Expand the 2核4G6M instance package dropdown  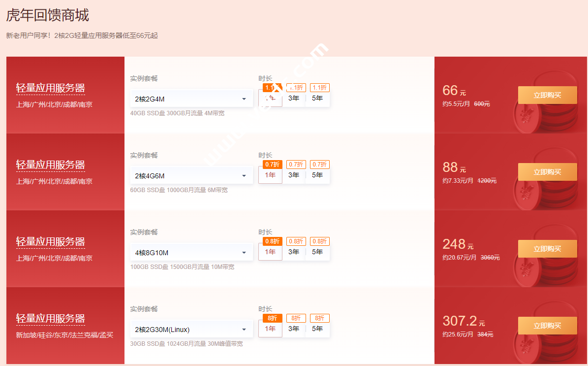click(191, 176)
